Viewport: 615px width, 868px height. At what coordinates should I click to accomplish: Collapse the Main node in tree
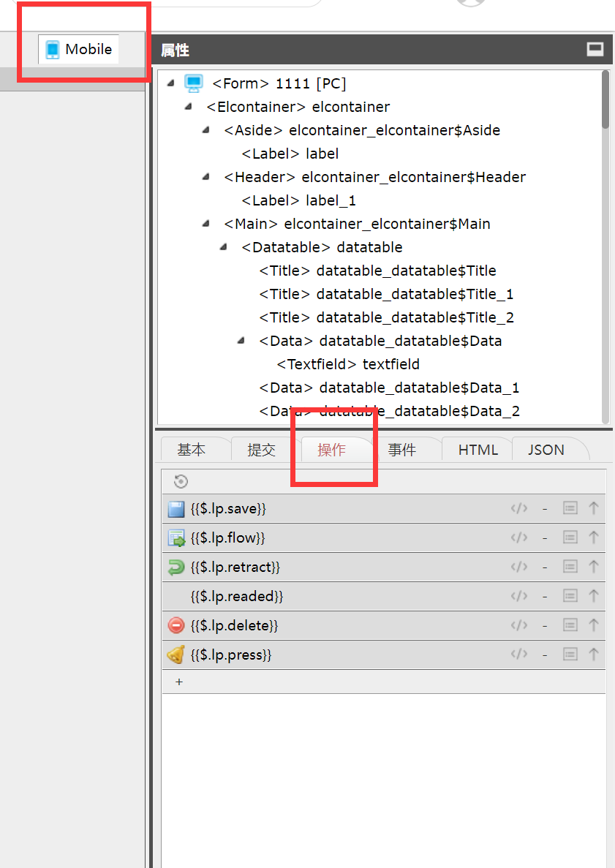206,224
